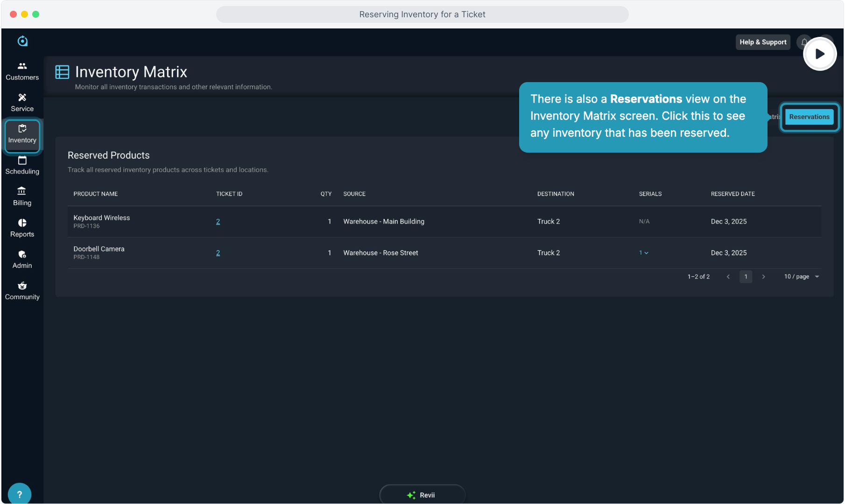The height and width of the screenshot is (504, 845).
Task: Open Reports from the sidebar
Action: tap(22, 228)
